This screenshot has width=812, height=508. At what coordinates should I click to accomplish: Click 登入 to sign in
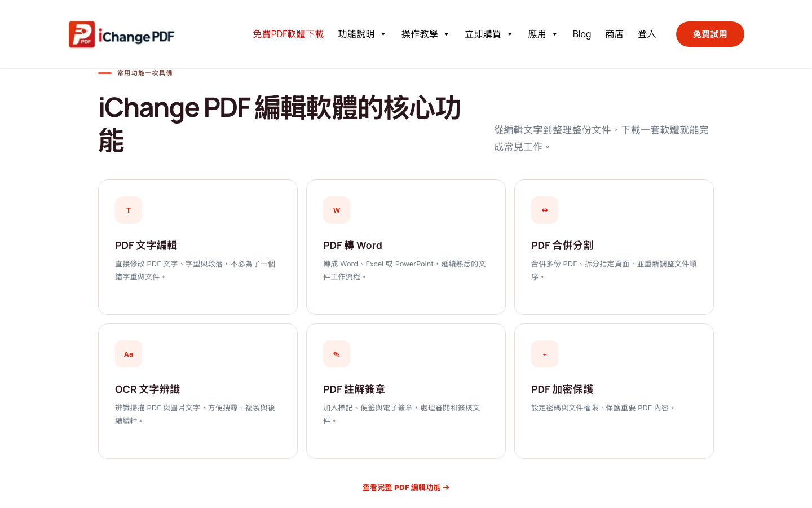tap(647, 34)
